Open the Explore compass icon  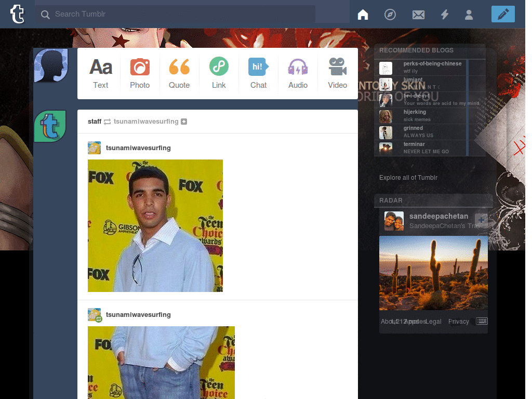coord(390,15)
